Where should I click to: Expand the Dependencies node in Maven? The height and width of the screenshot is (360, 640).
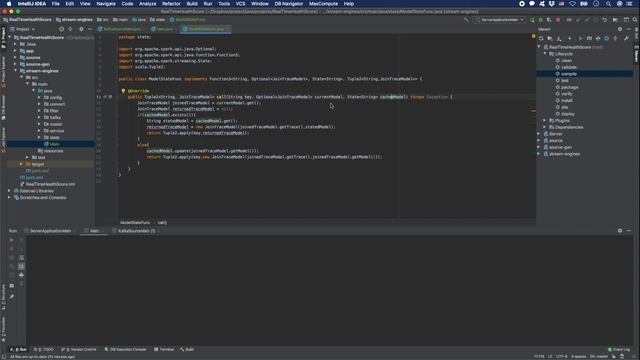coord(545,127)
